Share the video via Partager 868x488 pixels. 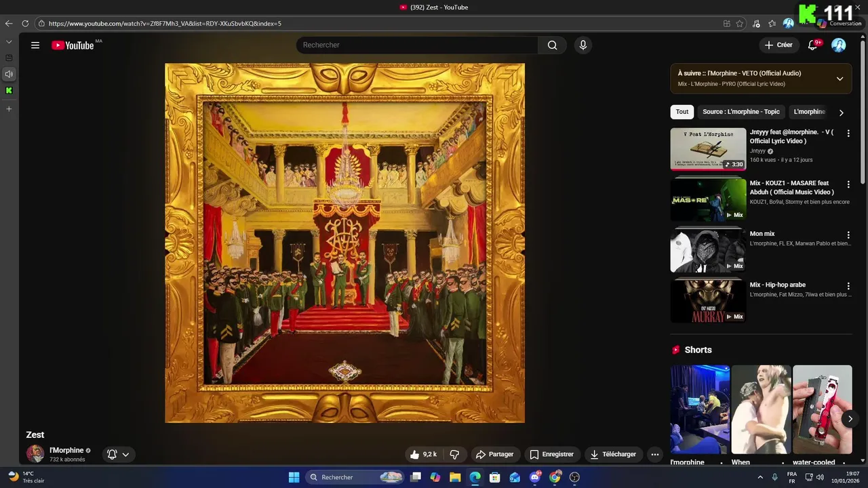pos(495,454)
